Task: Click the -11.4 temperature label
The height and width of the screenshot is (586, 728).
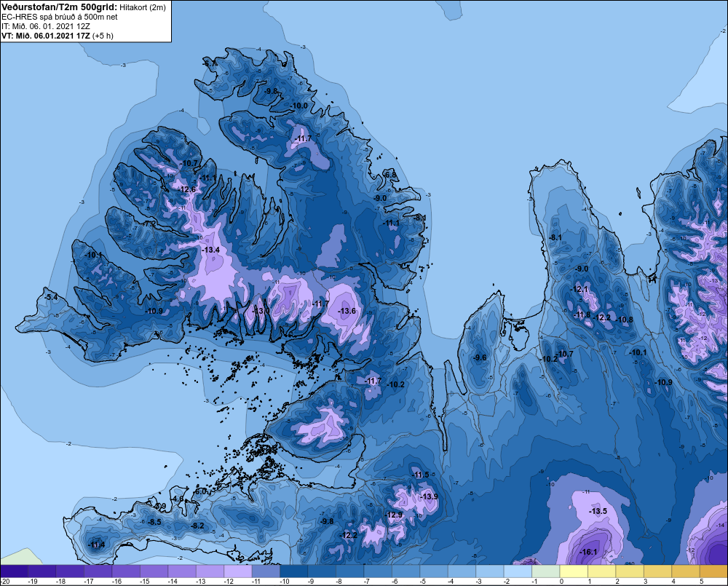Action: tap(96, 545)
